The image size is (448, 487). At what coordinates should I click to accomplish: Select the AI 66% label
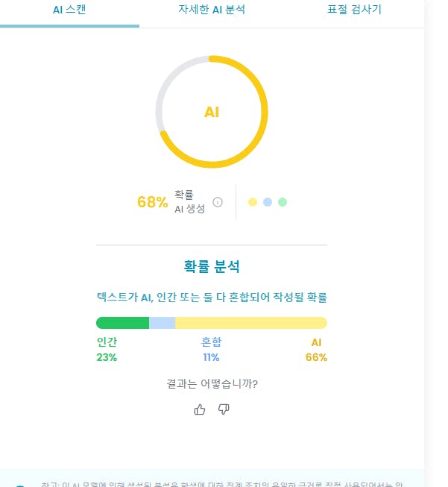317,350
